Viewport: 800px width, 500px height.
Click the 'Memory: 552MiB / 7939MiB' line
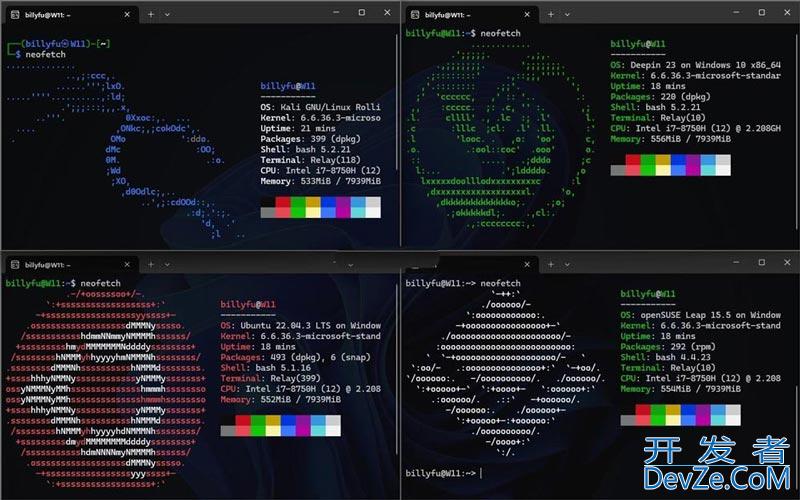pyautogui.click(x=281, y=399)
